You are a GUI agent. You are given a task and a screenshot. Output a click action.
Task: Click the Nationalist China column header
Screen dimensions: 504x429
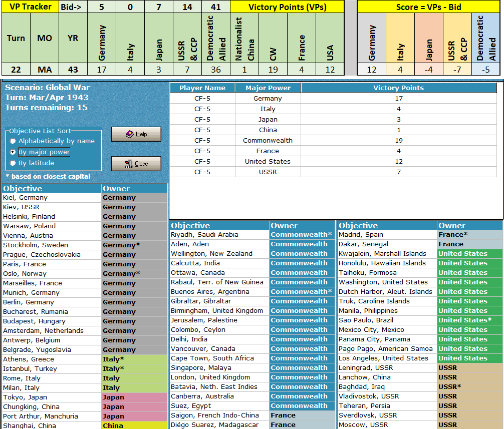[244, 38]
